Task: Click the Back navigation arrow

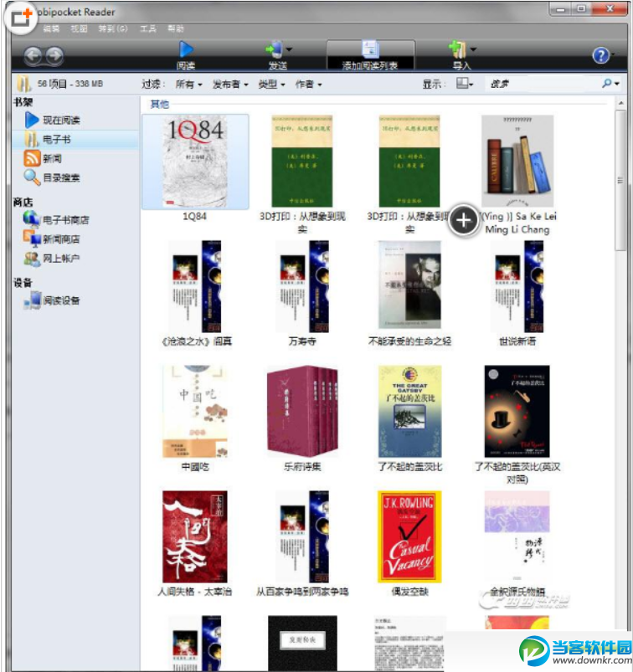Action: 33,56
